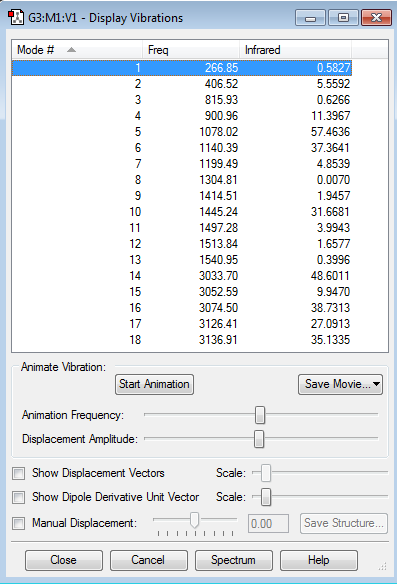Open the Save Movie dropdown arrow
This screenshot has height=584, width=397.
tap(376, 384)
